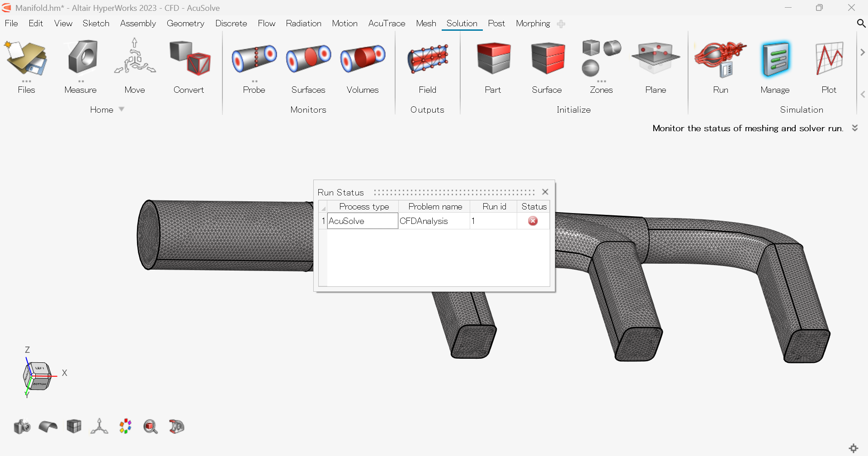Screen dimensions: 868x456
Task: Open the color mode palette icon
Action: click(125, 426)
